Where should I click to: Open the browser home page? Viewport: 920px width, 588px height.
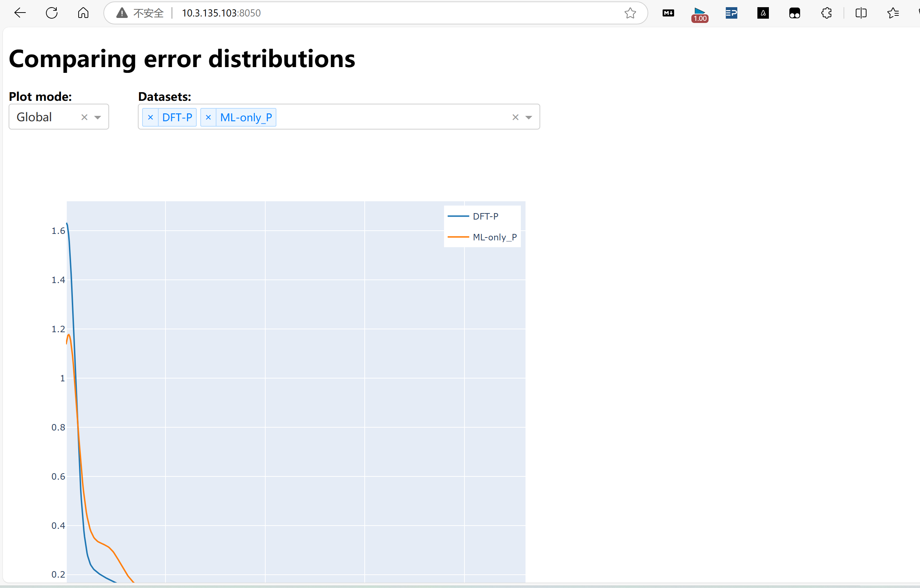tap(83, 13)
